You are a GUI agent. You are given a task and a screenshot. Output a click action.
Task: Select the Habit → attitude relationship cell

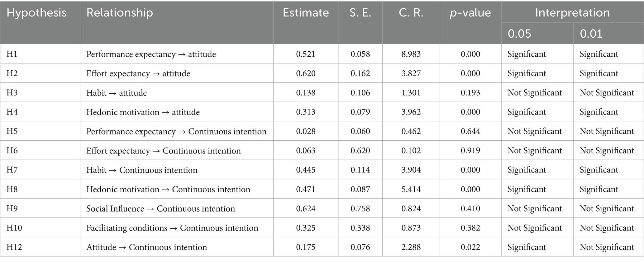pos(117,93)
